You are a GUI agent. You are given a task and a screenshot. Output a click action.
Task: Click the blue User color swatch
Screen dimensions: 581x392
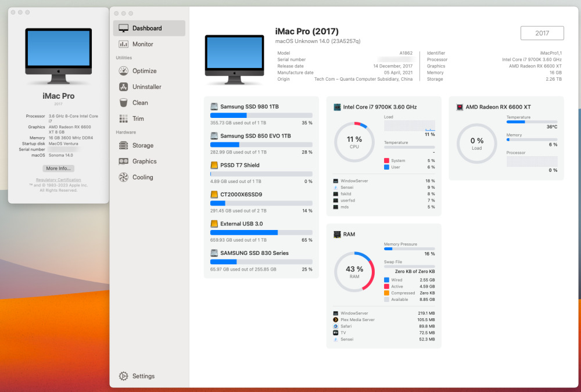(x=386, y=167)
